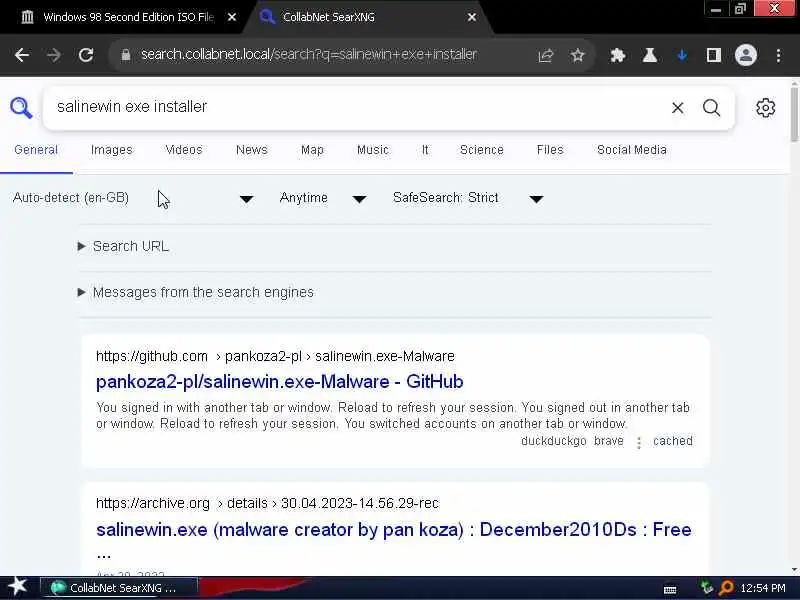Click the SearXNG magnifier logo
800x600 pixels.
pos(21,108)
